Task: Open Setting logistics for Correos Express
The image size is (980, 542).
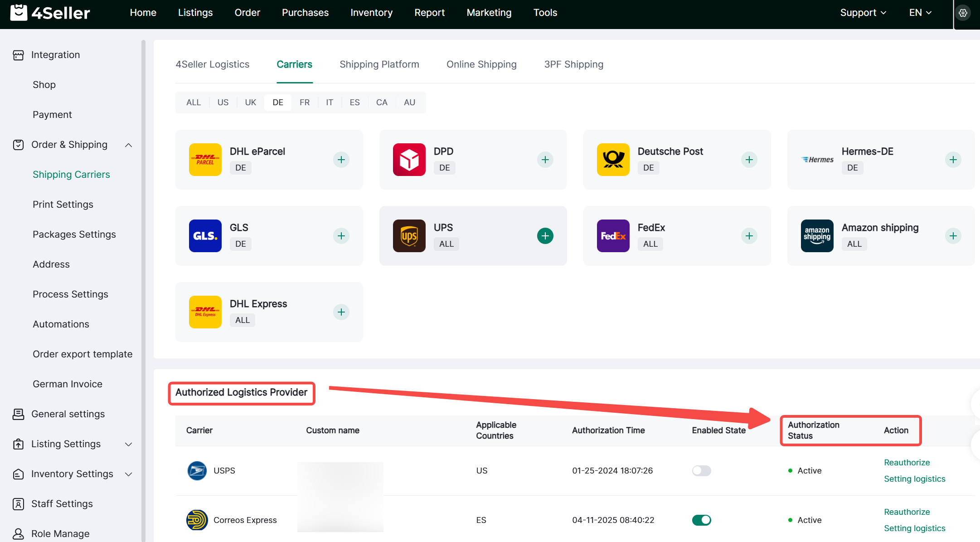Action: point(914,528)
